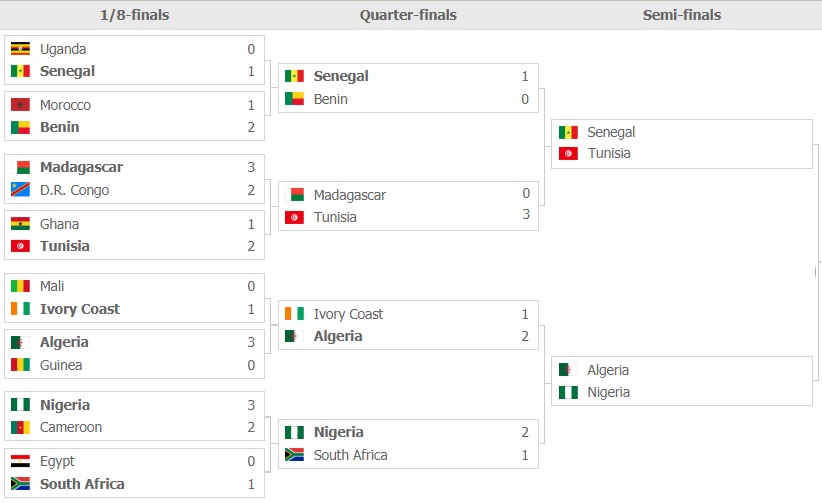This screenshot has height=503, width=822.
Task: Click the Morocco flag in 1/8-finals
Action: tap(20, 105)
